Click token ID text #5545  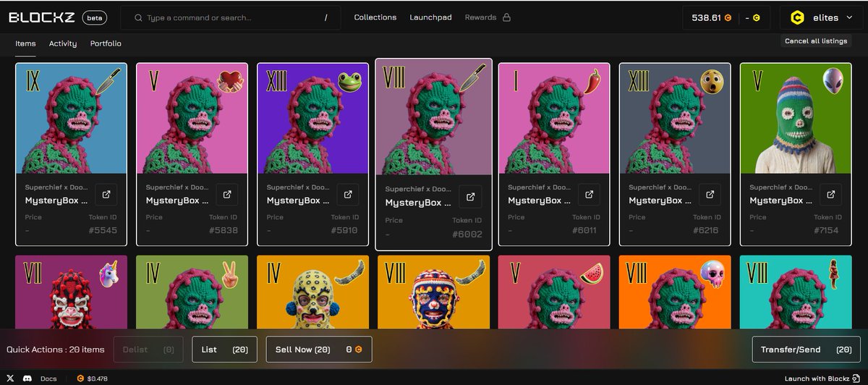pyautogui.click(x=104, y=231)
